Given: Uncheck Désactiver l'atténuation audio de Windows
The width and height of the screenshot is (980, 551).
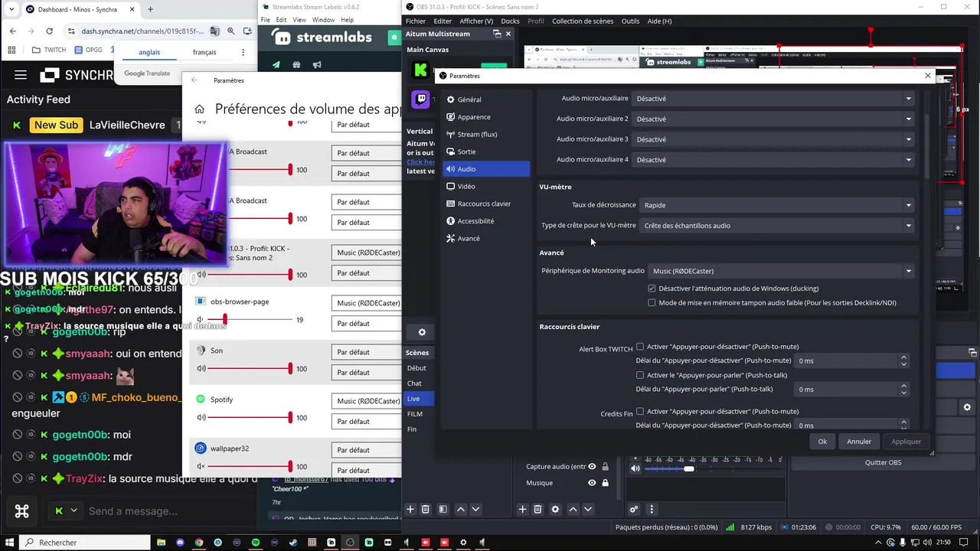Looking at the screenshot, I should [x=652, y=289].
